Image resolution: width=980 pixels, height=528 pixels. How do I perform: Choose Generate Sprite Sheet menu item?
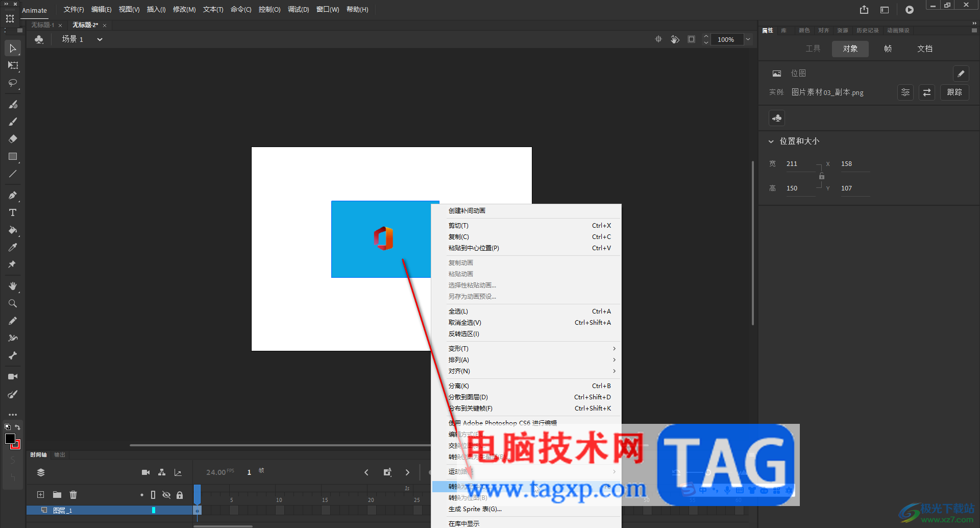(526, 509)
